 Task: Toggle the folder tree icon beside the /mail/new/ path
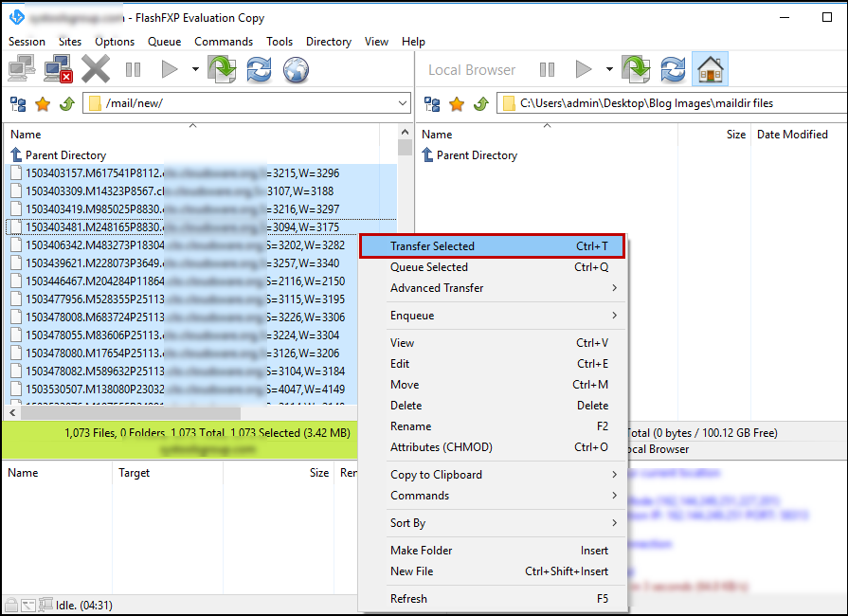click(x=18, y=104)
